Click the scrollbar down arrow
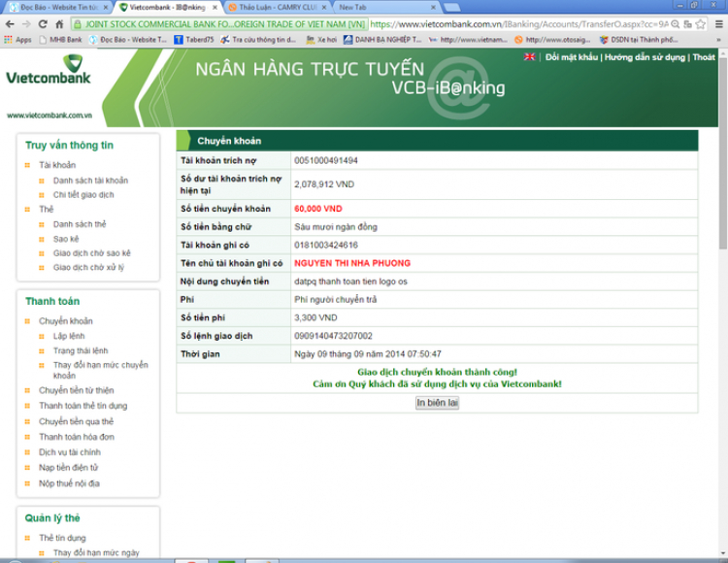The height and width of the screenshot is (563, 728). [x=723, y=552]
